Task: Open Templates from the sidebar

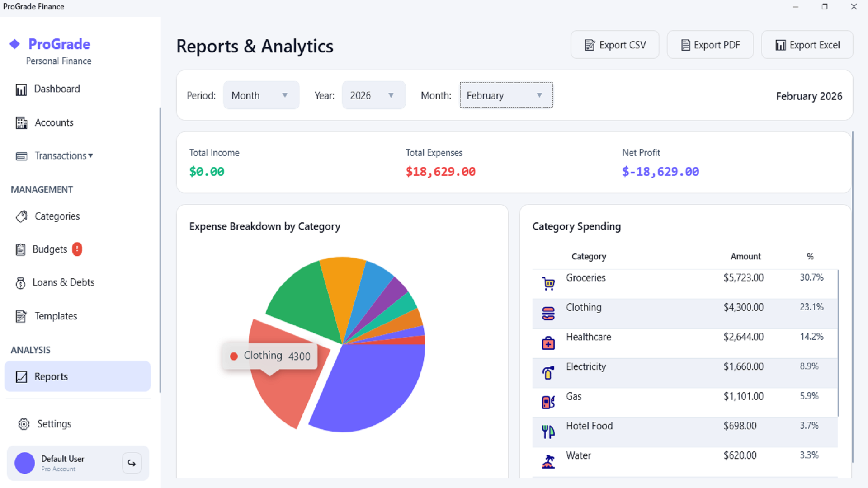Action: 56,316
